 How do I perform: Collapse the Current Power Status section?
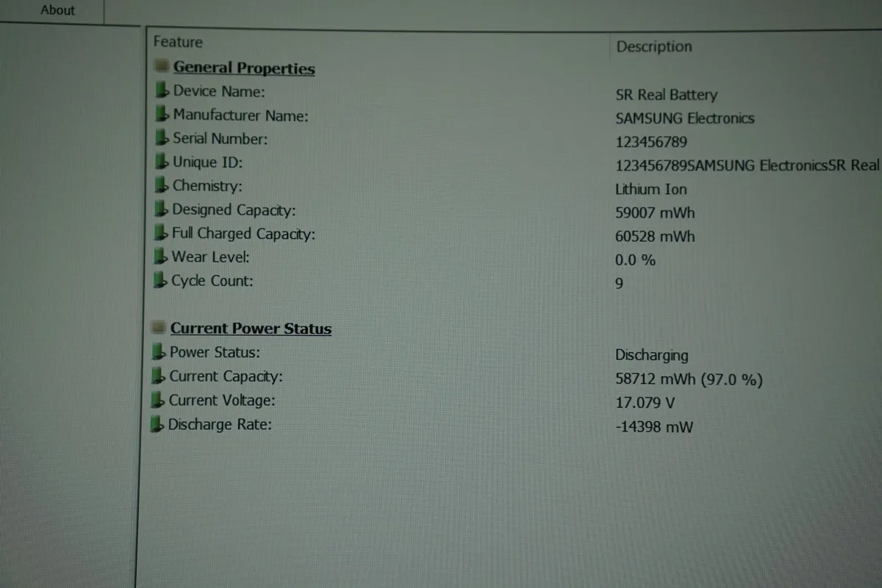point(158,326)
